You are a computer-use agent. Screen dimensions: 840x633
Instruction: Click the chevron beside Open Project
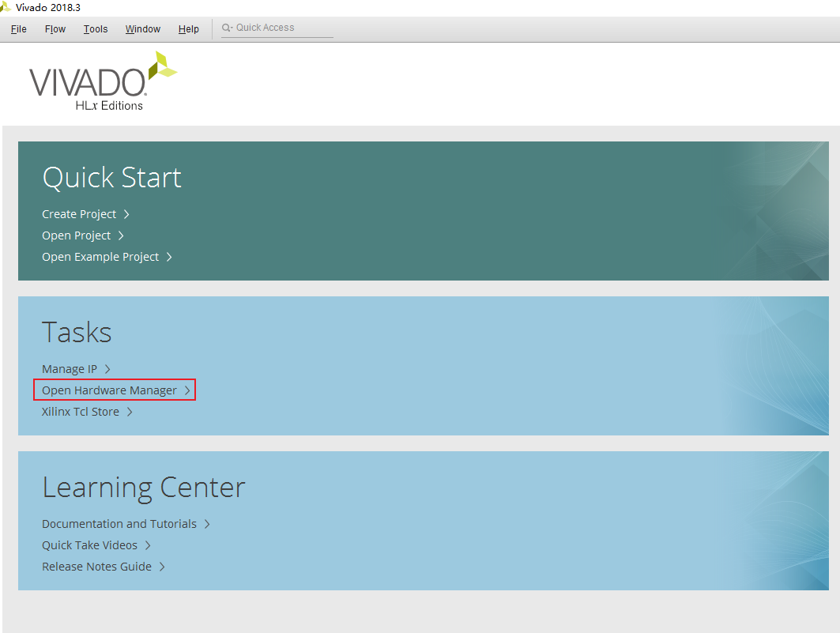(121, 235)
